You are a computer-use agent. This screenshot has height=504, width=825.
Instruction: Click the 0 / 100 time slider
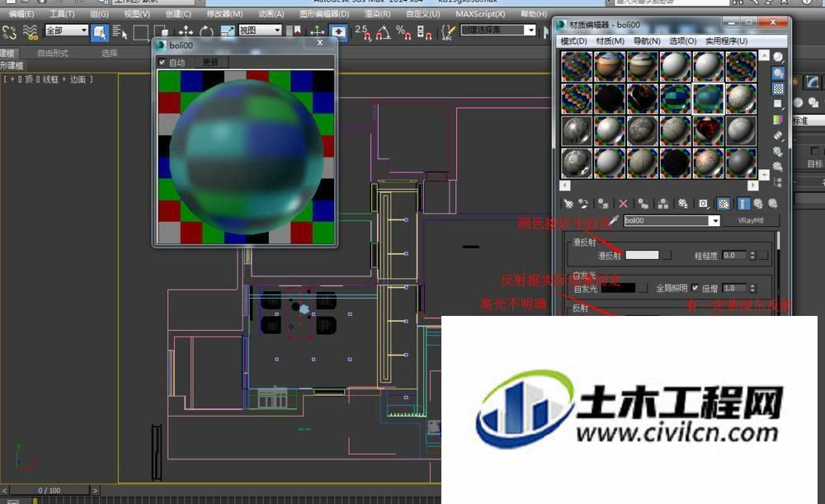coord(49,490)
